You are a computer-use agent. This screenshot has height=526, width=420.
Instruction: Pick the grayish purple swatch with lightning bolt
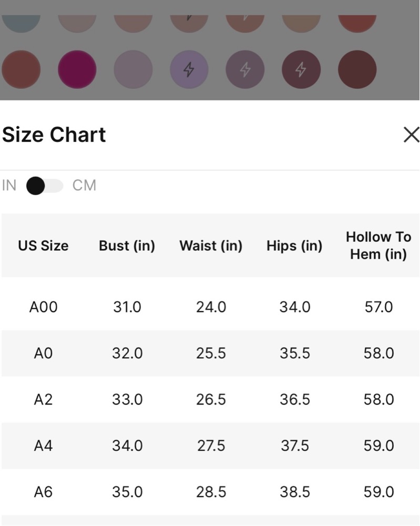pos(245,69)
